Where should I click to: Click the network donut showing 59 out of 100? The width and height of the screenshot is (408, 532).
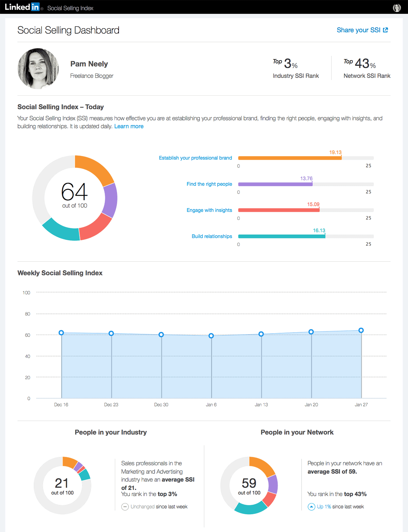click(249, 485)
